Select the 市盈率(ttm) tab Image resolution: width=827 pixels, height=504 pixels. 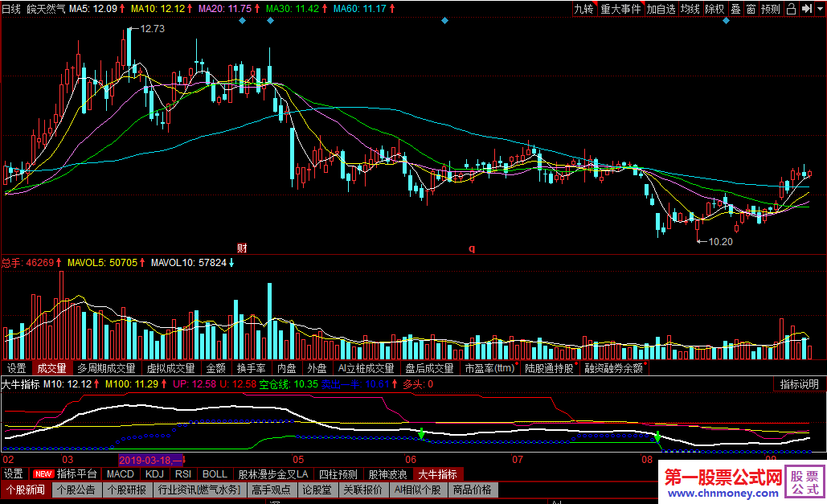click(489, 368)
